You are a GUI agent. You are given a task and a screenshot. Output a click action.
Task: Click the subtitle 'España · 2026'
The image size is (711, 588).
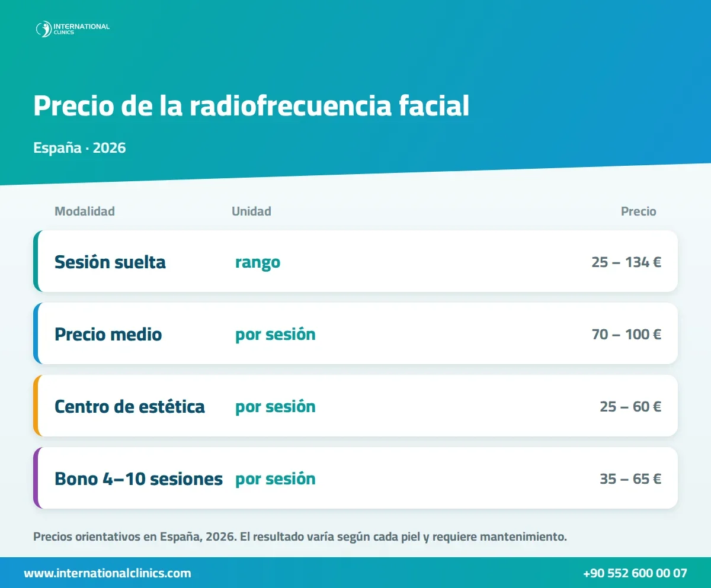coord(79,147)
